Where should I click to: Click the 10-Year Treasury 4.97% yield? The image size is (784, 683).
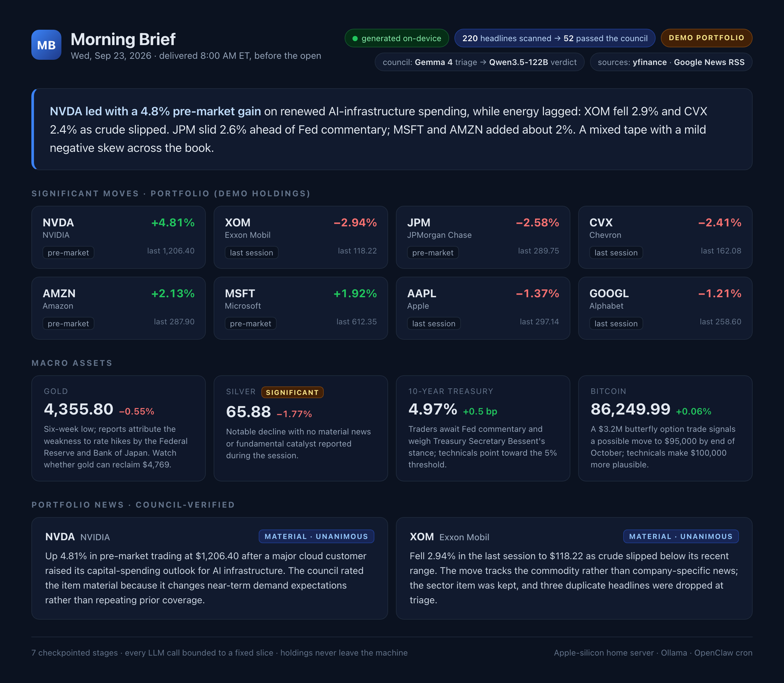(x=433, y=409)
